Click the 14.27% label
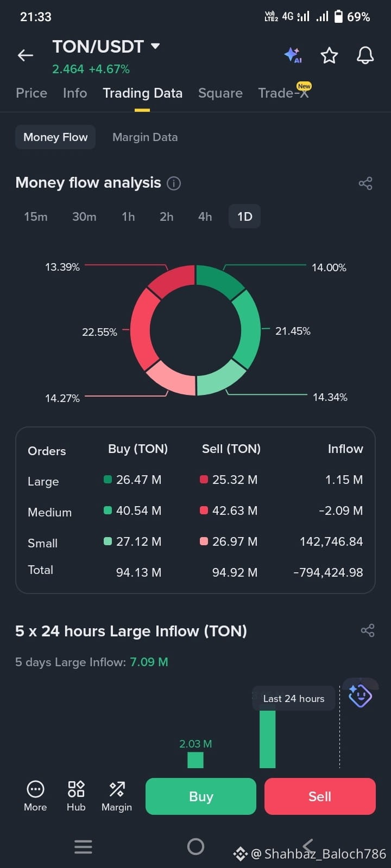This screenshot has width=391, height=868. pos(62,398)
